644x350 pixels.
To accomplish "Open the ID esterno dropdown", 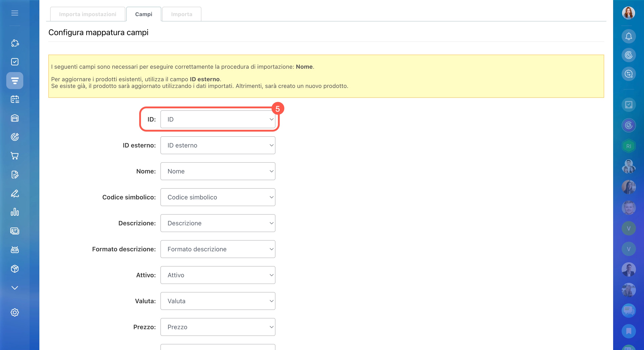I will (x=218, y=145).
